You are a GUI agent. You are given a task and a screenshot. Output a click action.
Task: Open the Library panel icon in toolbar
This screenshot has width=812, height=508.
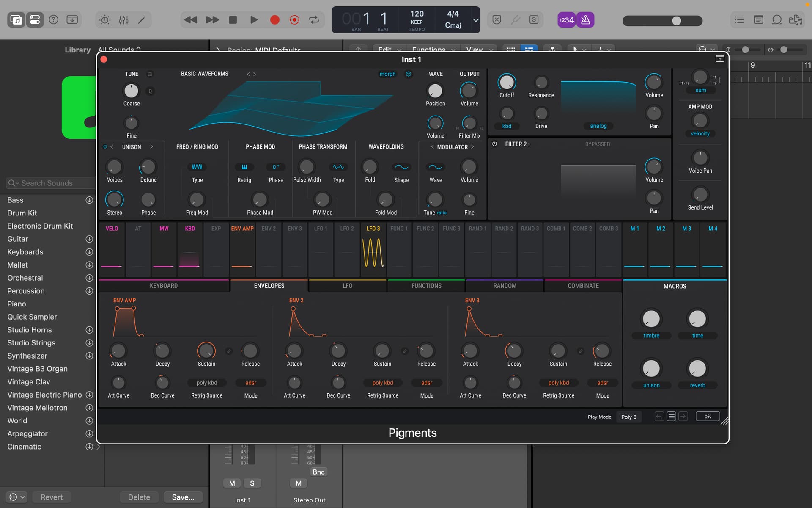pos(16,20)
